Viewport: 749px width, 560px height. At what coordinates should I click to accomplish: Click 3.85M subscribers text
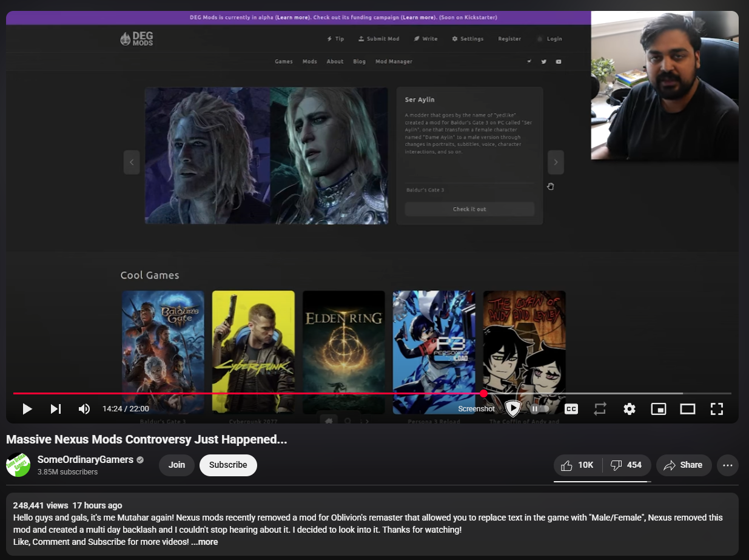click(x=67, y=472)
